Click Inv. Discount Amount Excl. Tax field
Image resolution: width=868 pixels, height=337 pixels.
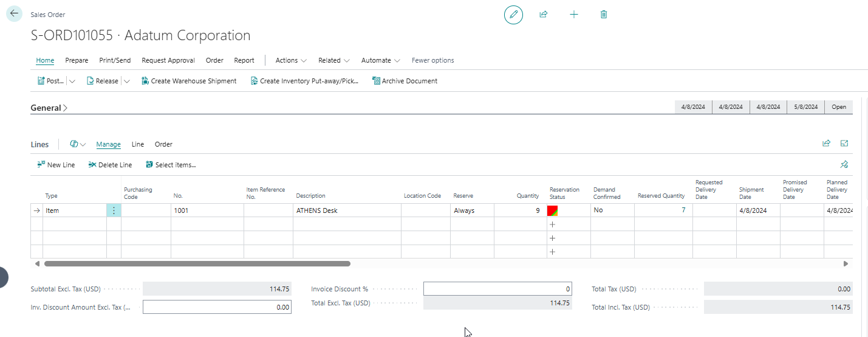click(x=217, y=307)
